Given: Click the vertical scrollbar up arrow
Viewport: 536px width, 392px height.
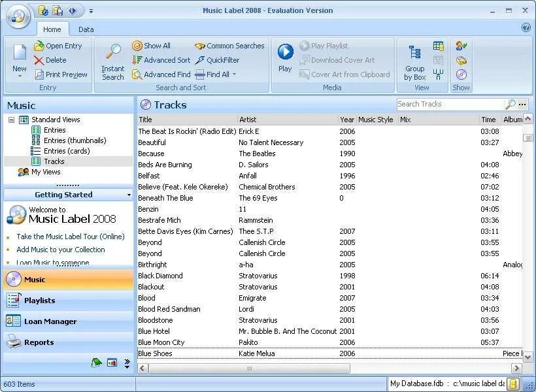Looking at the screenshot, I should click(528, 119).
